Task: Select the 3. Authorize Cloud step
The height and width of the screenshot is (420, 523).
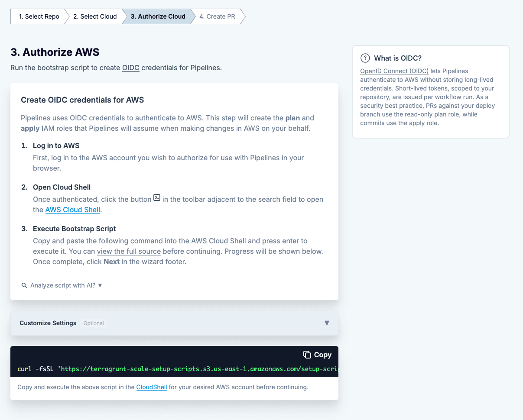Action: pos(158,16)
